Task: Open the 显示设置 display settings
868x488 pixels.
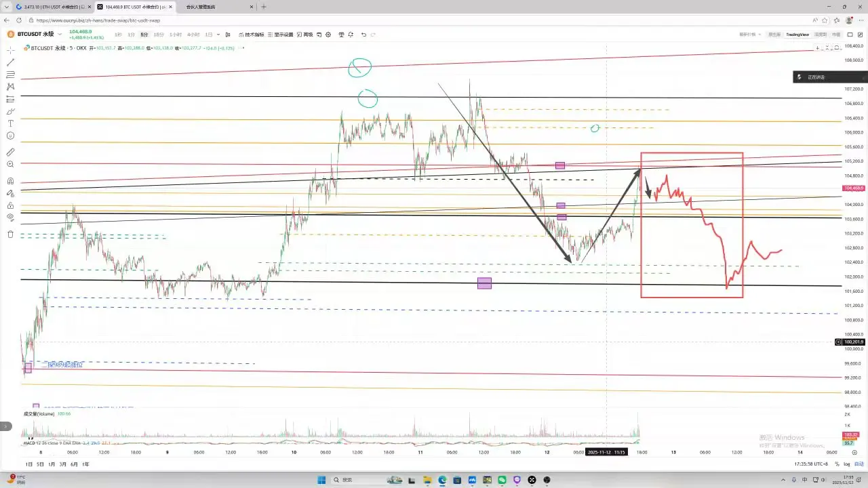Action: tap(281, 35)
